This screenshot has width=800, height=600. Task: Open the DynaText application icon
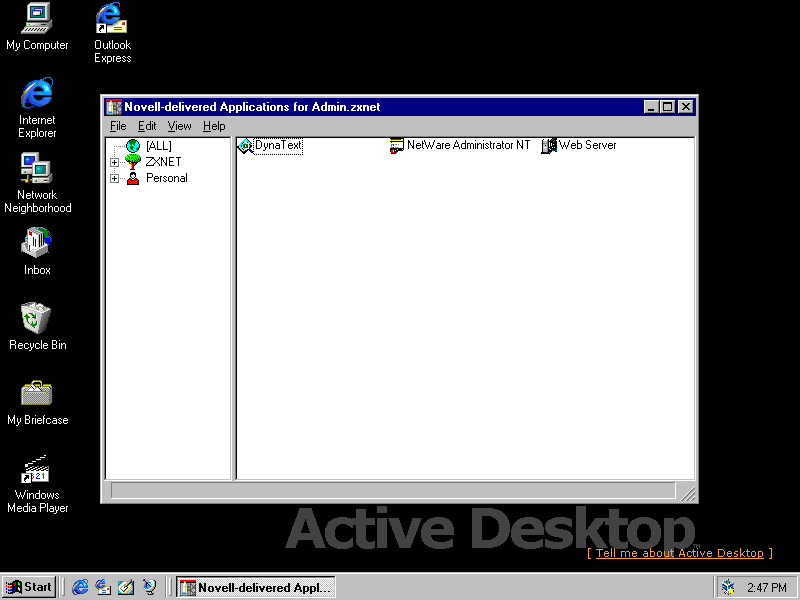pos(245,146)
